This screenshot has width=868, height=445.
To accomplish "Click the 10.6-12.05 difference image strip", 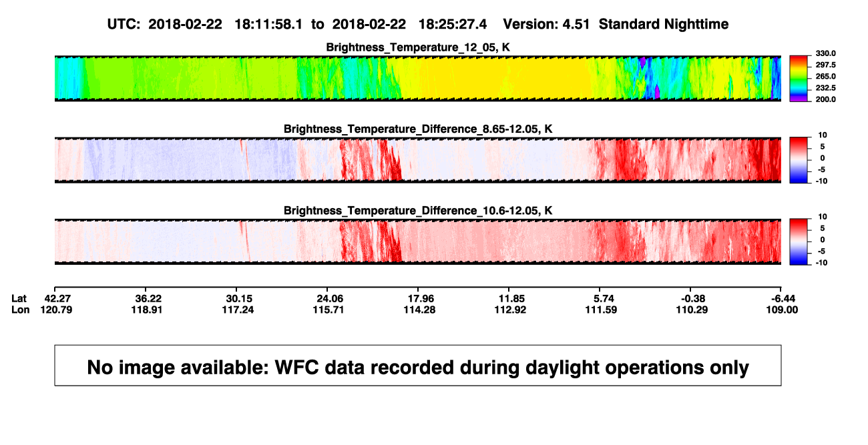I will 418,242.
